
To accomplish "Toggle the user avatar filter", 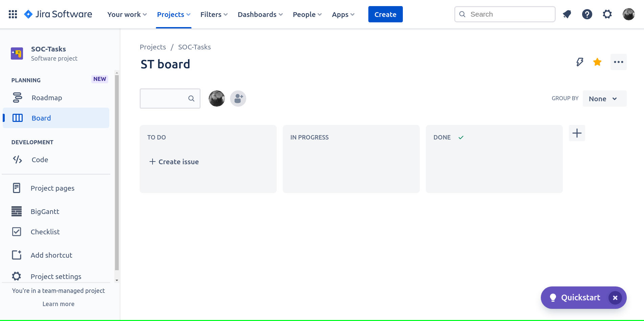I will (216, 98).
